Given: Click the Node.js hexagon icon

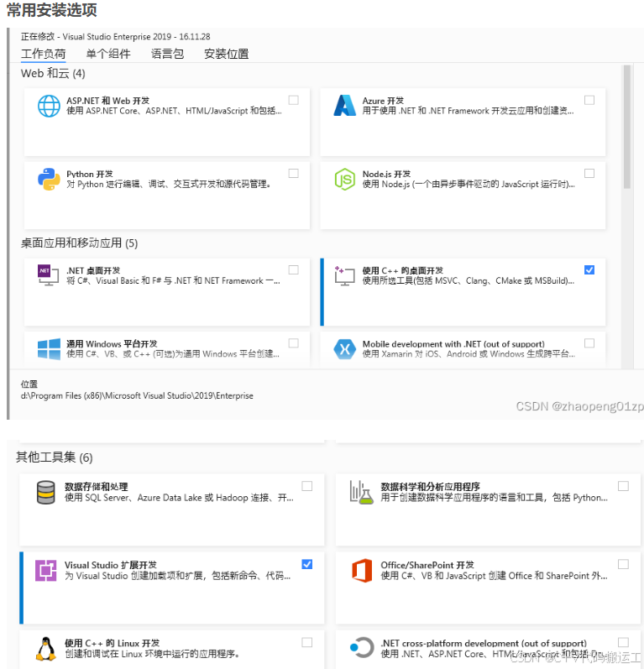Looking at the screenshot, I should click(345, 179).
